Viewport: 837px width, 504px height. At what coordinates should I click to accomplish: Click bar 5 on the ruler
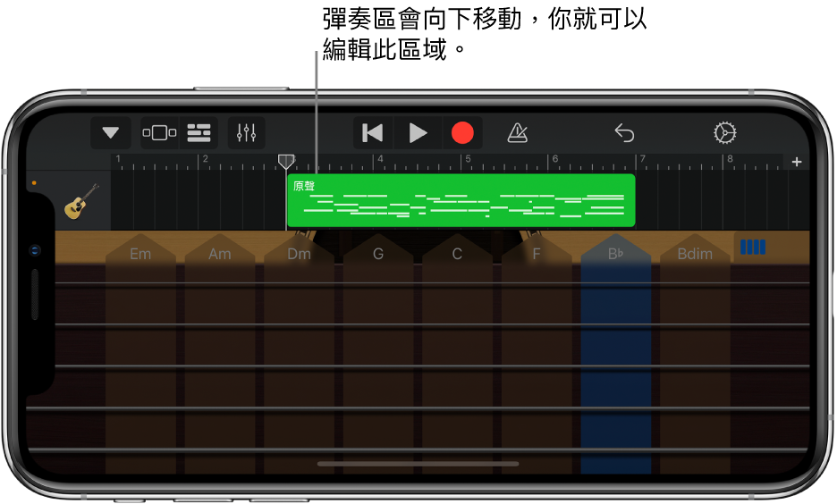tap(469, 159)
